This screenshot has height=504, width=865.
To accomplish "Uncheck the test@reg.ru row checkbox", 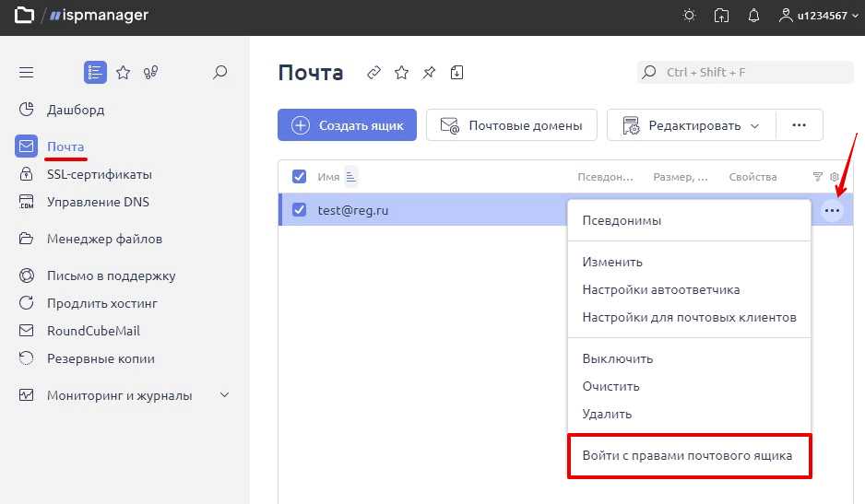I will pos(299,209).
